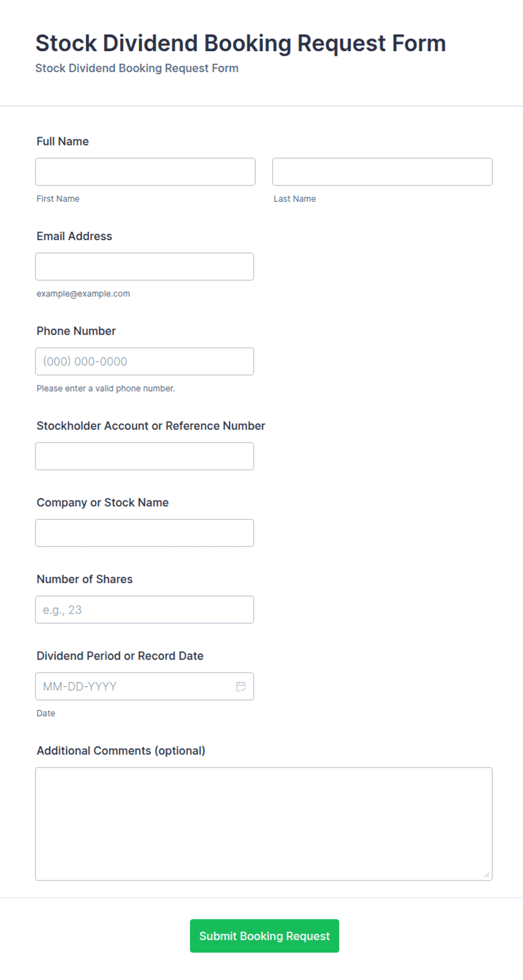Click the Additional Comments (optional) label
523x980 pixels.
tap(121, 751)
